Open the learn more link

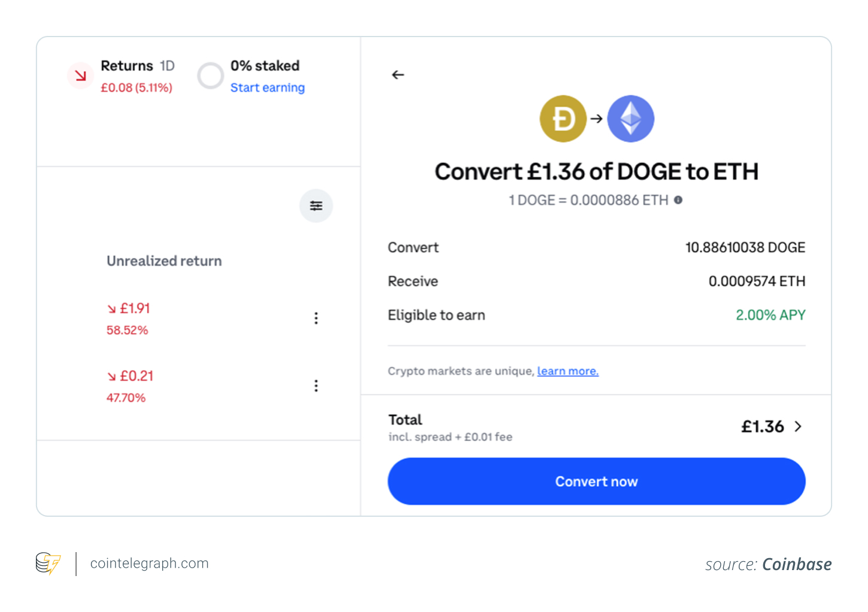pyautogui.click(x=567, y=371)
